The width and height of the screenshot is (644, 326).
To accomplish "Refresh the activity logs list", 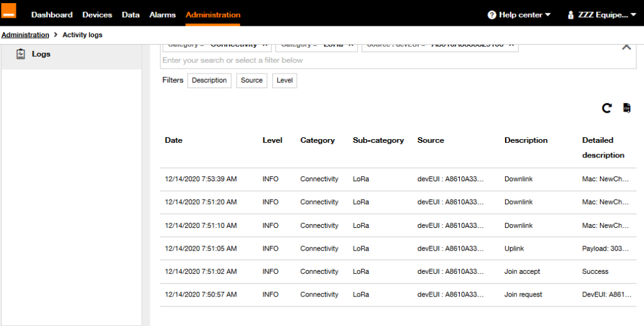I will (607, 108).
